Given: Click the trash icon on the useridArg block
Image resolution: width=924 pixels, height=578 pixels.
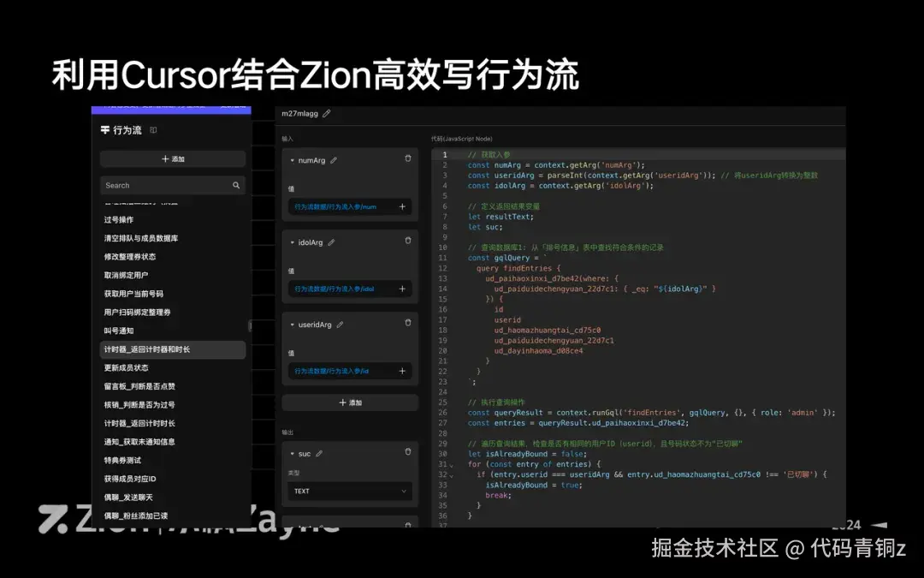Looking at the screenshot, I should point(408,323).
